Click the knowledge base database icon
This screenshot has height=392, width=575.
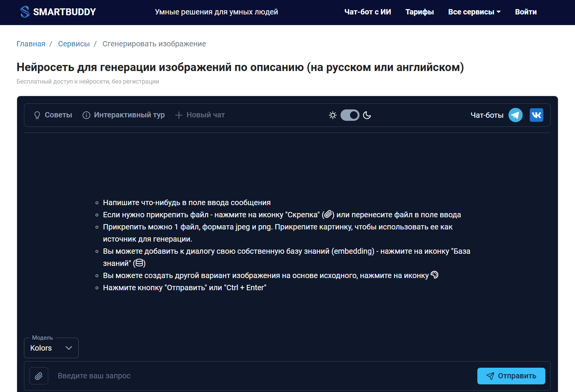[139, 263]
